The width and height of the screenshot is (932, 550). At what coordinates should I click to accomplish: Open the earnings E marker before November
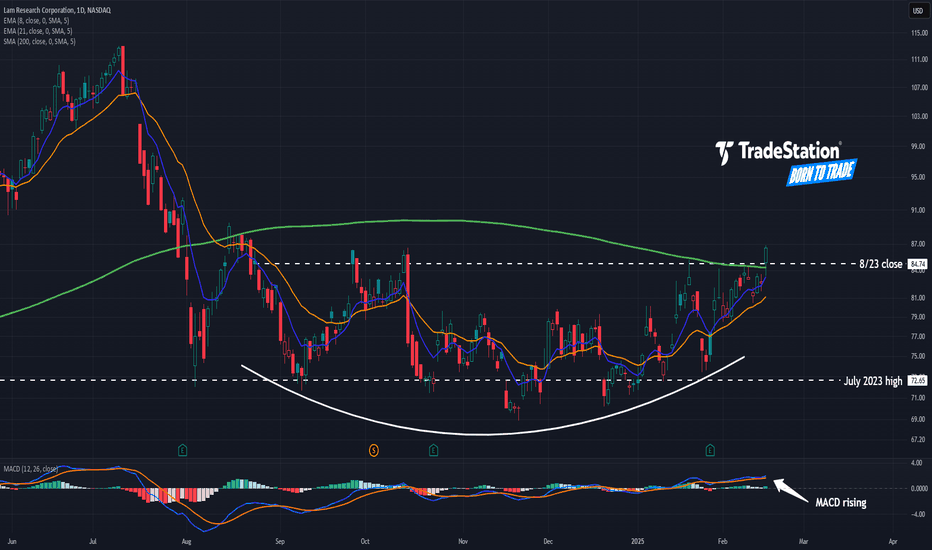coord(433,450)
